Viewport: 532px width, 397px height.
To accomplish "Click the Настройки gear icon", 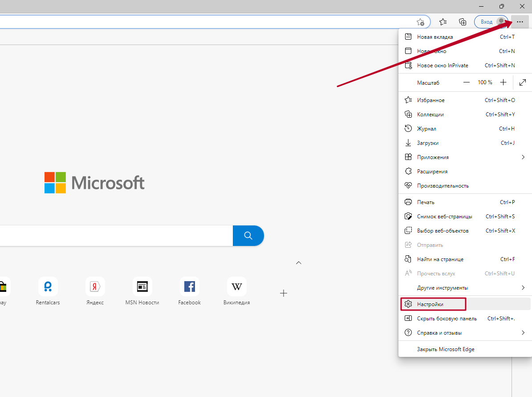I will point(408,304).
